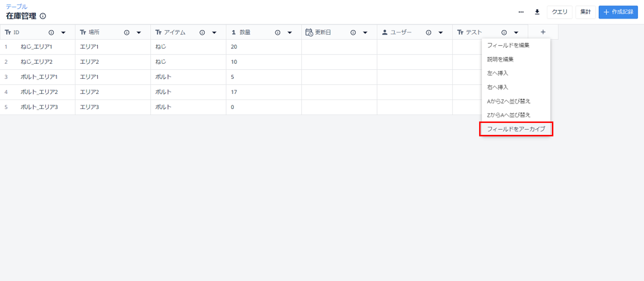The image size is (644, 281).
Task: Click the info icon in ID column
Action: (x=51, y=32)
